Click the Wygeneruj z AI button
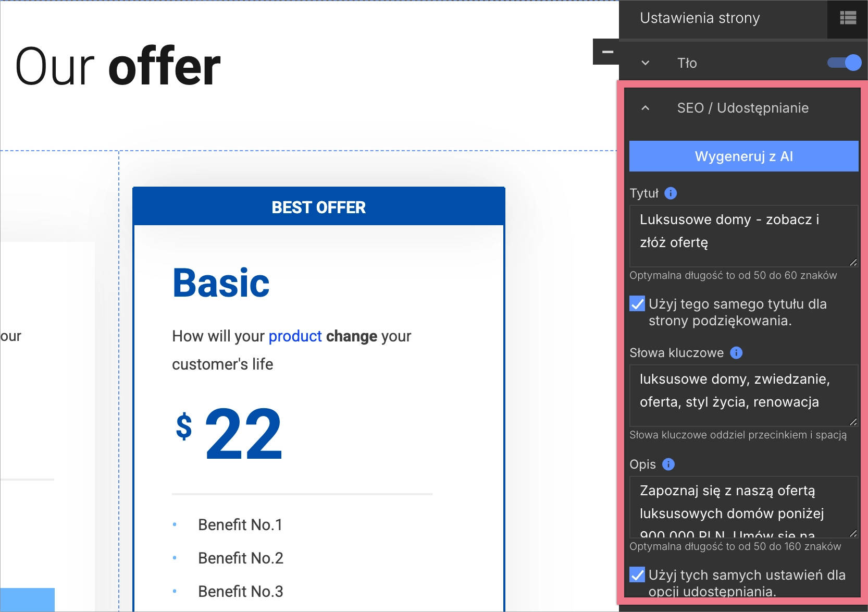 743,156
